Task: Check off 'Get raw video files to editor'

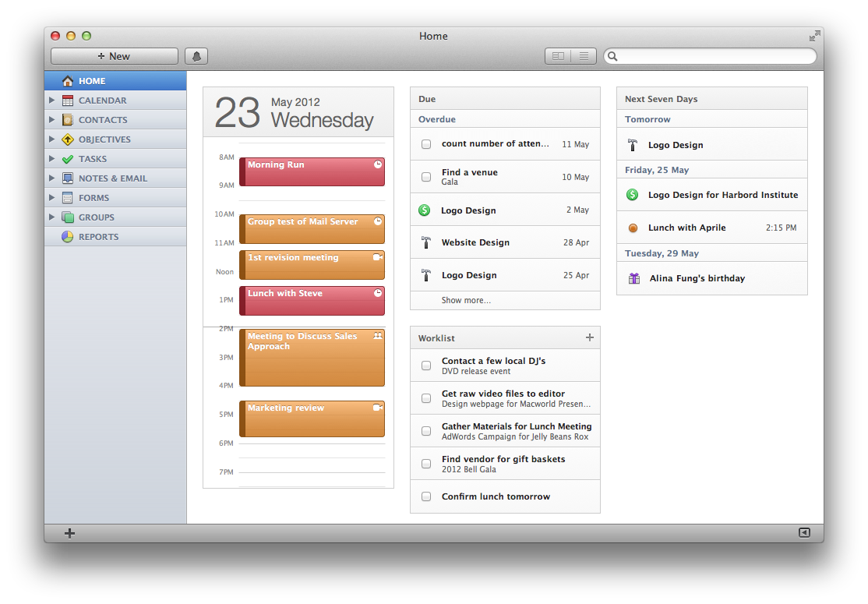Action: click(426, 398)
